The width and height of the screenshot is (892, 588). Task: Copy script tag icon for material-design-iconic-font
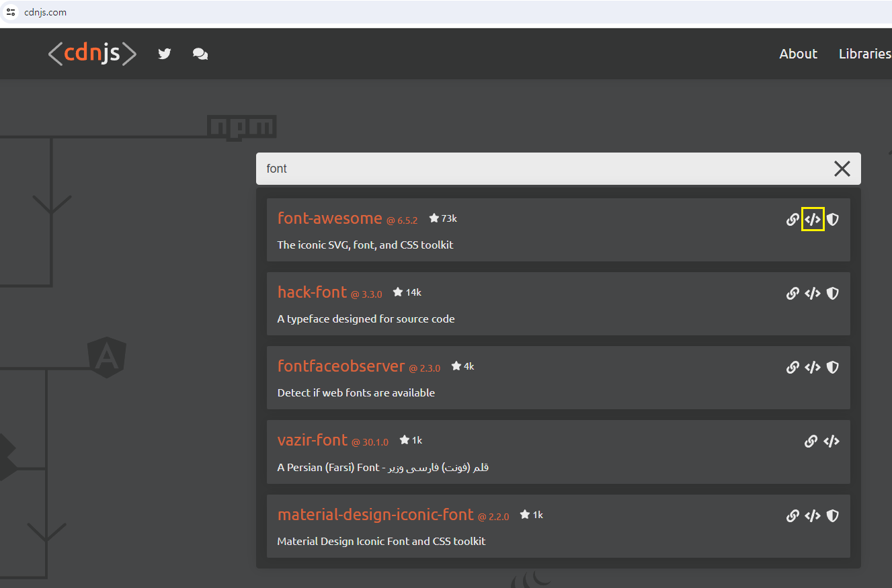[x=813, y=515]
